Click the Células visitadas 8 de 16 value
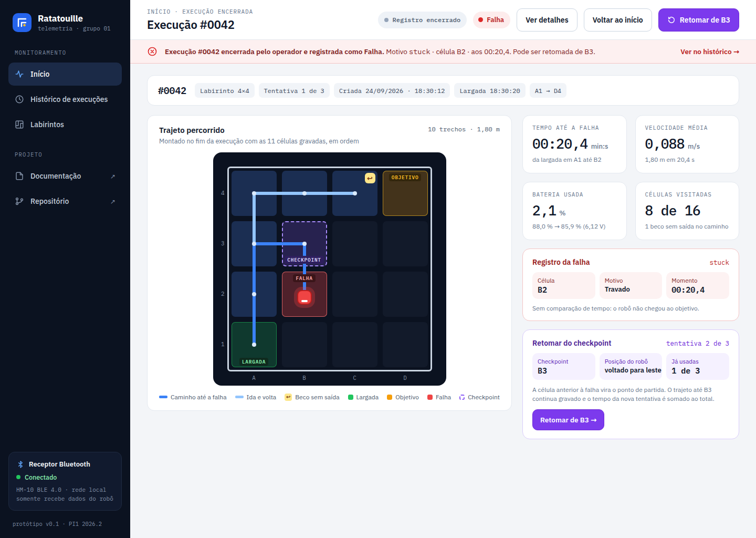The width and height of the screenshot is (756, 538). click(x=673, y=211)
